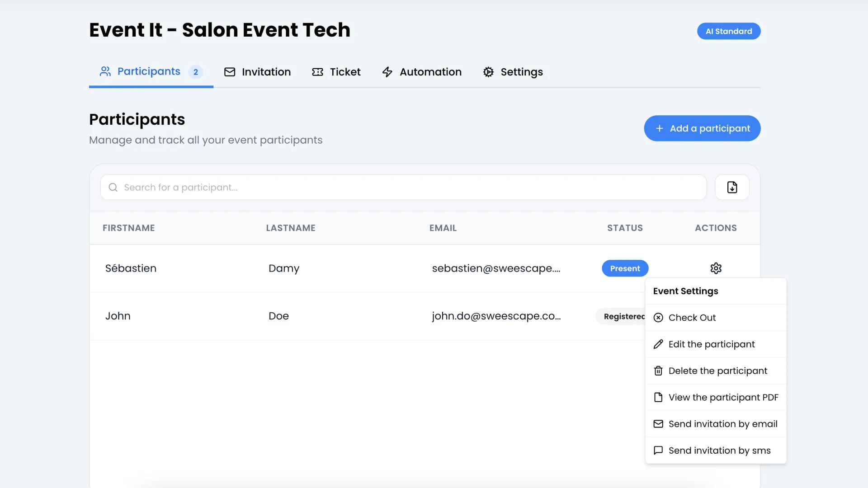Image resolution: width=868 pixels, height=488 pixels.
Task: Open the Settings tab
Action: (x=513, y=72)
